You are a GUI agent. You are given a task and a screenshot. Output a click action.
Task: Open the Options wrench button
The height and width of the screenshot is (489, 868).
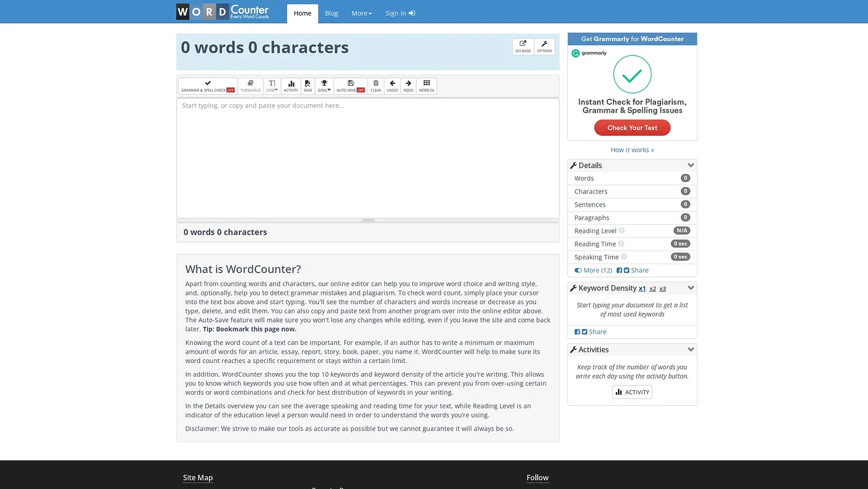click(x=544, y=47)
